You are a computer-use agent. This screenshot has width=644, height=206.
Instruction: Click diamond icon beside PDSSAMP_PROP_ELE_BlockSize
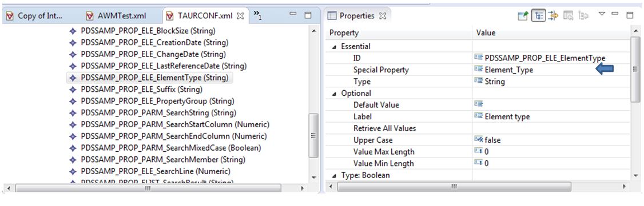(73, 31)
